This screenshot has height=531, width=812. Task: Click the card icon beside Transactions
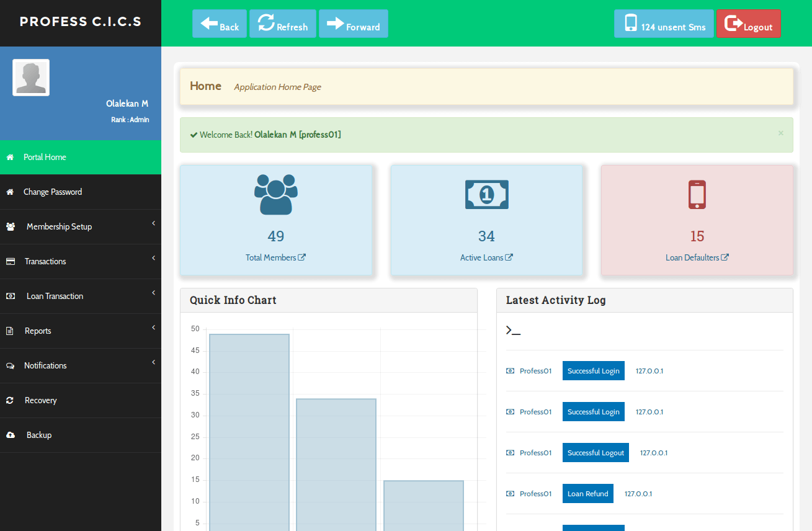point(11,261)
